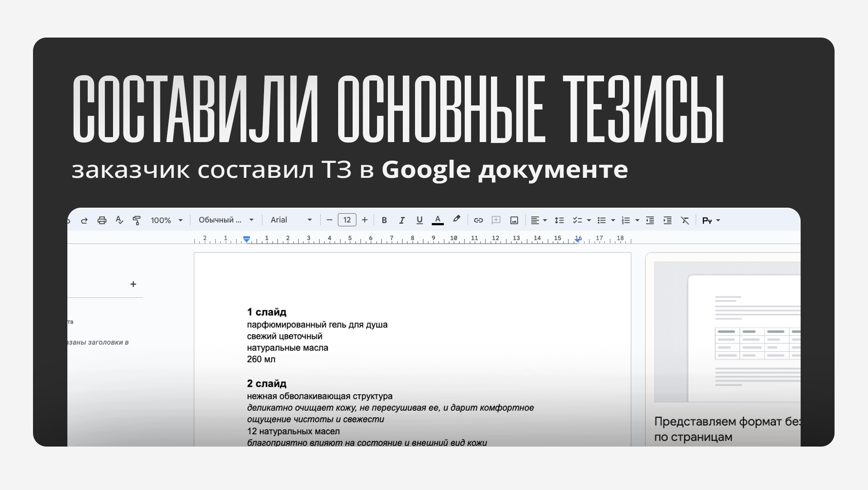Run spelling and grammar check icon
Image resolution: width=868 pixels, height=490 pixels.
(119, 220)
